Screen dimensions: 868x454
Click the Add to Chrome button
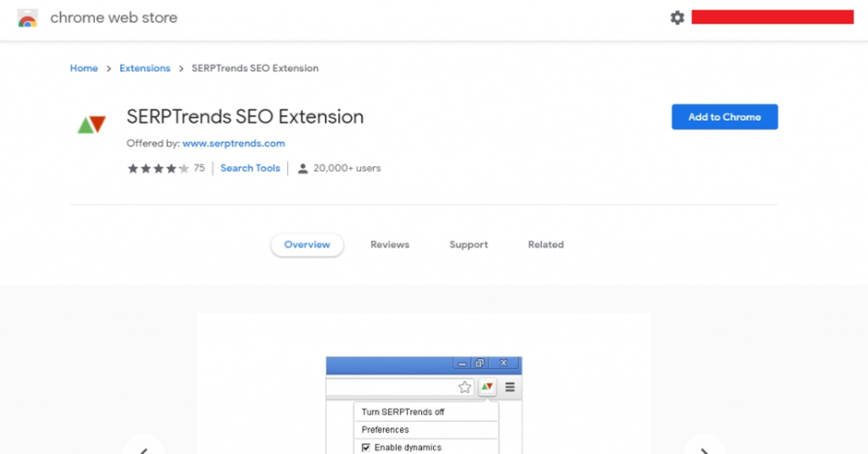(725, 116)
